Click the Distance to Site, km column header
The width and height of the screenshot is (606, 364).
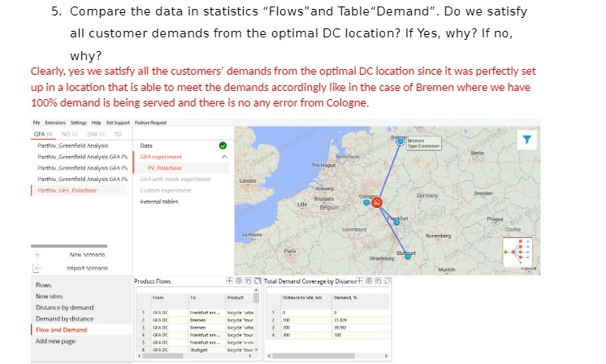pos(306,297)
